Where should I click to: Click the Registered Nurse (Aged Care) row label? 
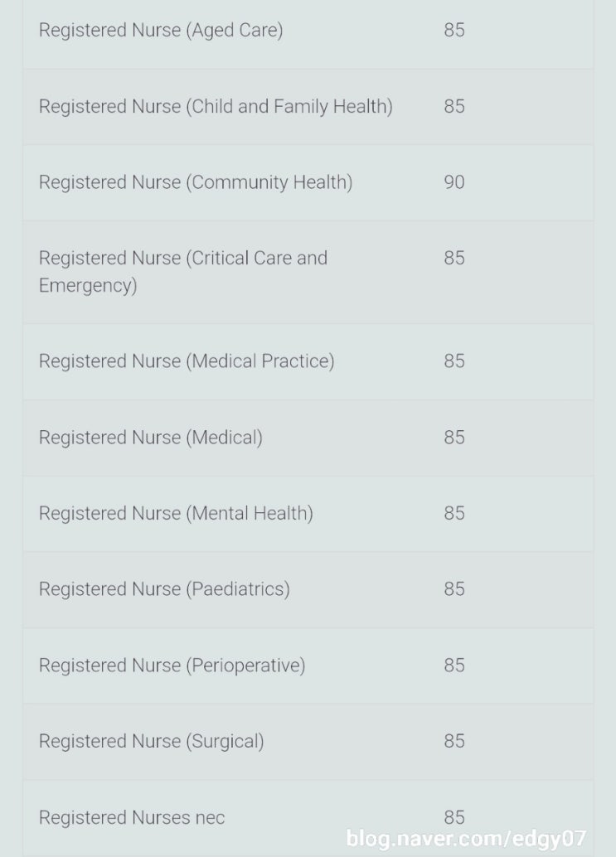click(x=161, y=31)
